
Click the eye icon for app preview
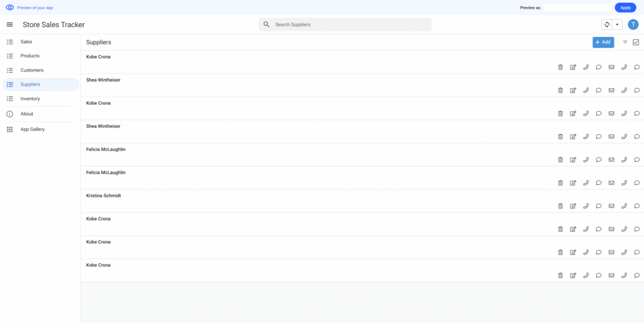coord(9,8)
